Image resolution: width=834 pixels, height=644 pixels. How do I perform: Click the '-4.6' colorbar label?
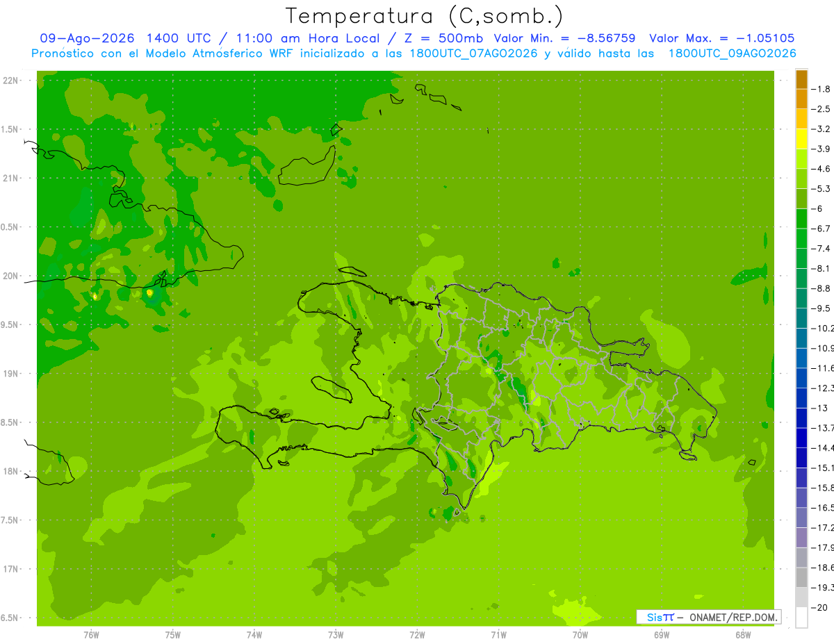coord(822,169)
